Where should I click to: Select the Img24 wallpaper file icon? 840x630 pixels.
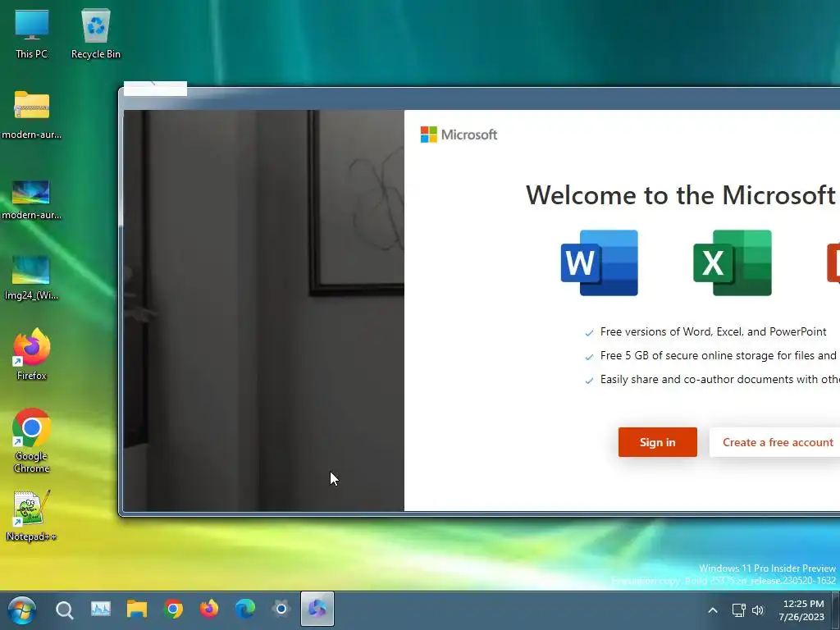click(x=31, y=277)
